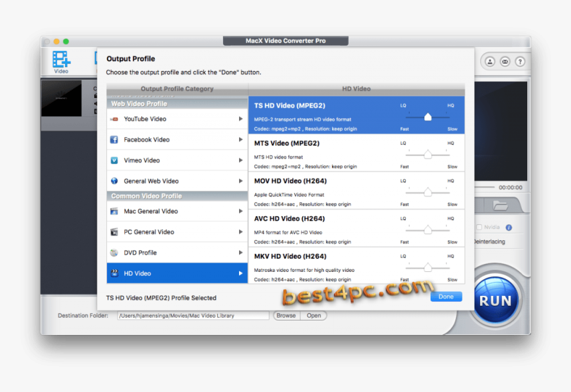Select MOV HD Video (H264) profile
Image resolution: width=571 pixels, height=392 pixels.
click(357, 190)
